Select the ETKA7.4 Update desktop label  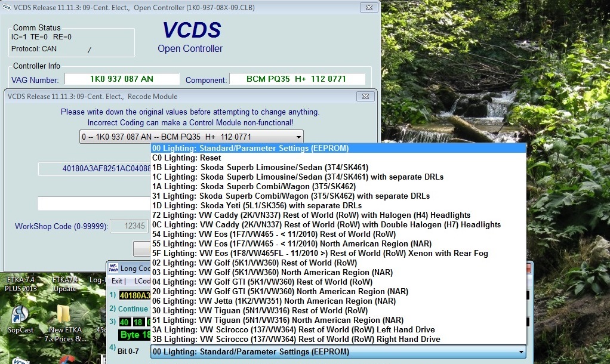[x=65, y=284]
